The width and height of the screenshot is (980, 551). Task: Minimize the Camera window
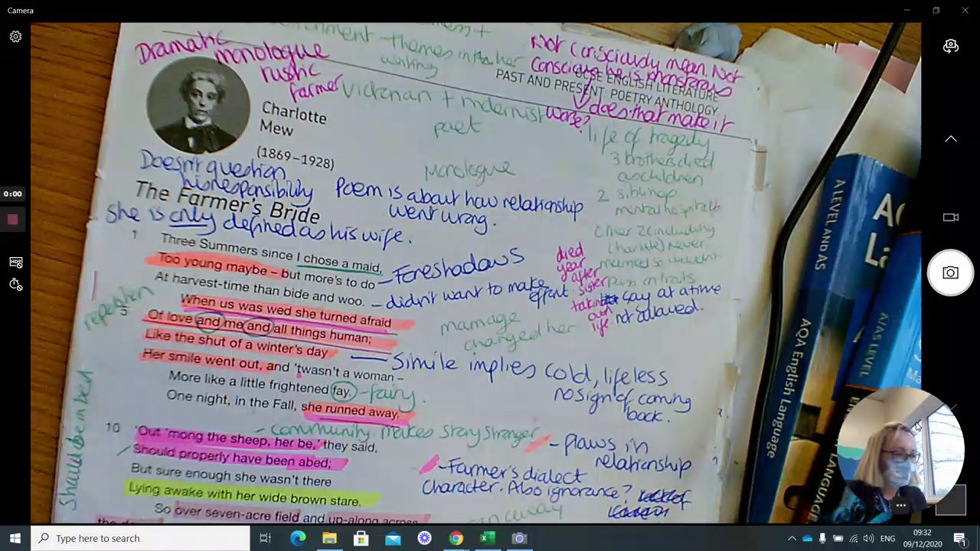[906, 11]
